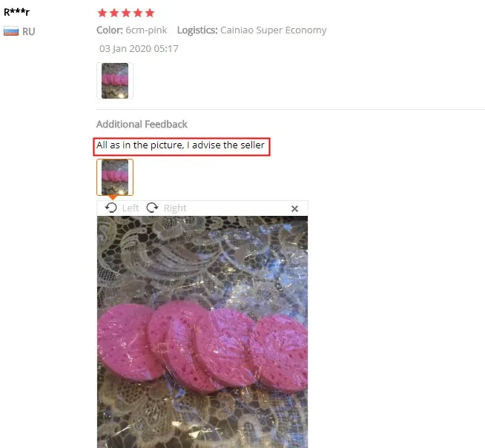Close the enlarged photo viewer
The height and width of the screenshot is (448, 485).
tap(294, 208)
